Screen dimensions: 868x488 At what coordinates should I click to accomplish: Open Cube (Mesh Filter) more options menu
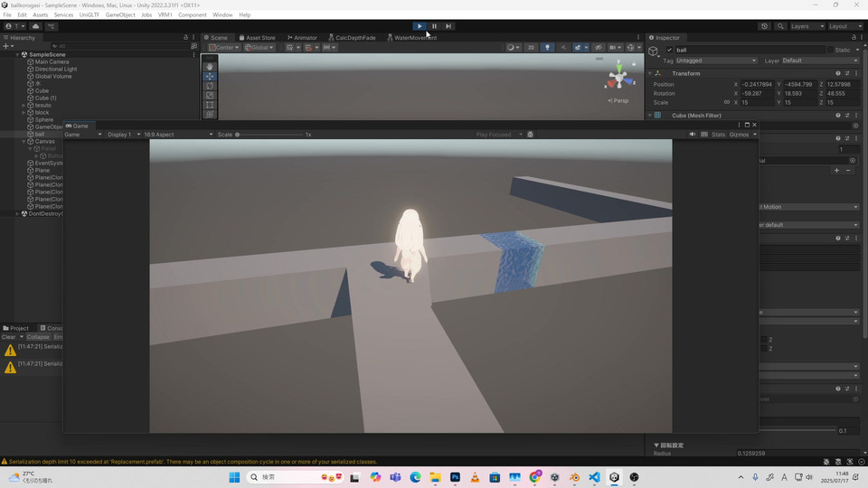[x=856, y=115]
